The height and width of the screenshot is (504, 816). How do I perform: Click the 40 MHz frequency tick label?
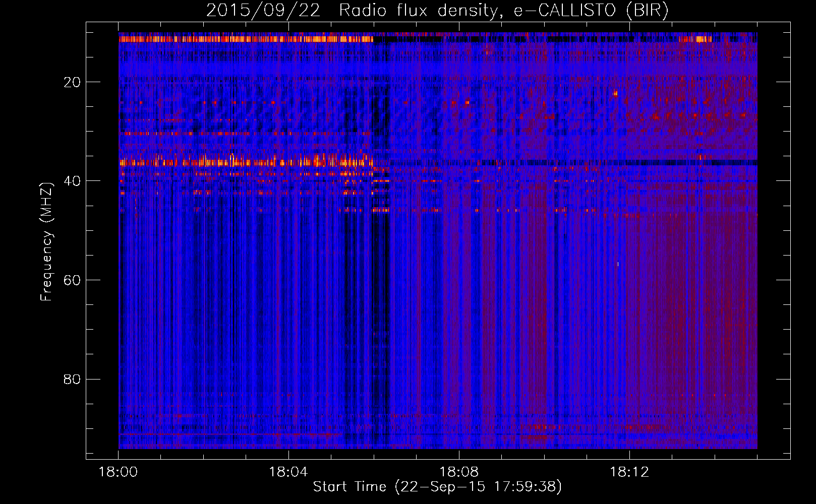72,181
